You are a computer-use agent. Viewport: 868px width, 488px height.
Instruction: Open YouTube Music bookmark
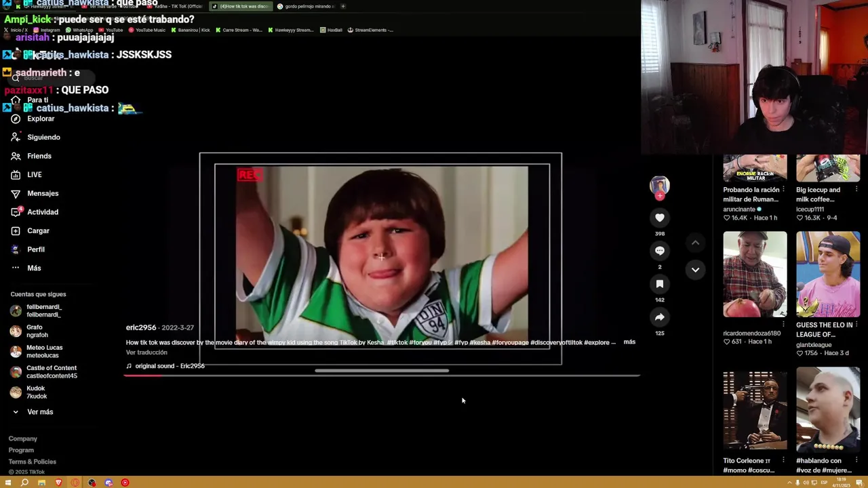tap(148, 30)
